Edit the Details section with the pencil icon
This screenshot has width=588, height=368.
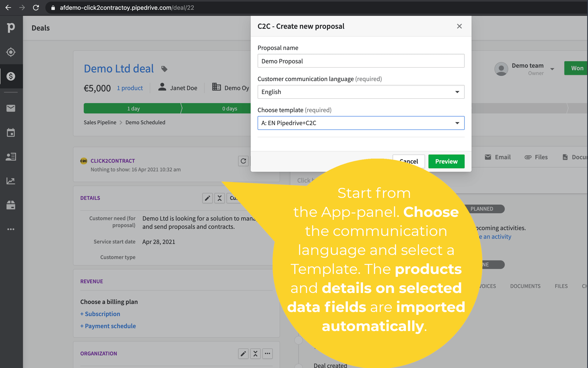click(207, 198)
